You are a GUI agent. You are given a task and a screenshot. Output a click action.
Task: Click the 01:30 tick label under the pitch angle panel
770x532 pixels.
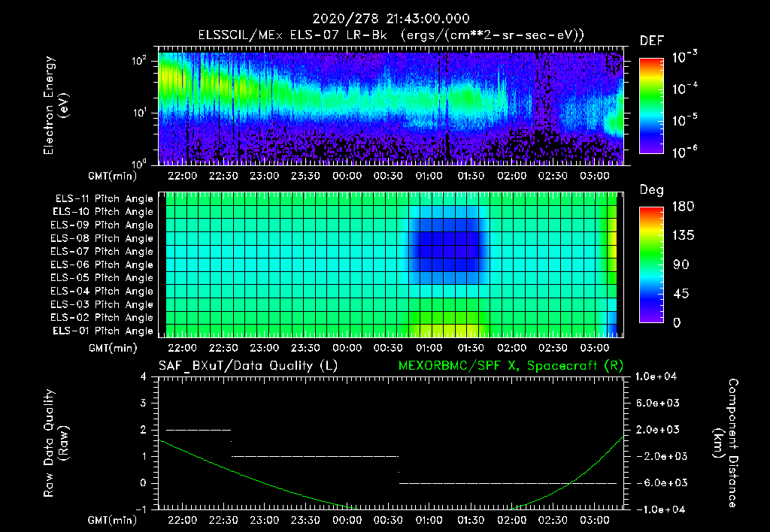point(471,349)
